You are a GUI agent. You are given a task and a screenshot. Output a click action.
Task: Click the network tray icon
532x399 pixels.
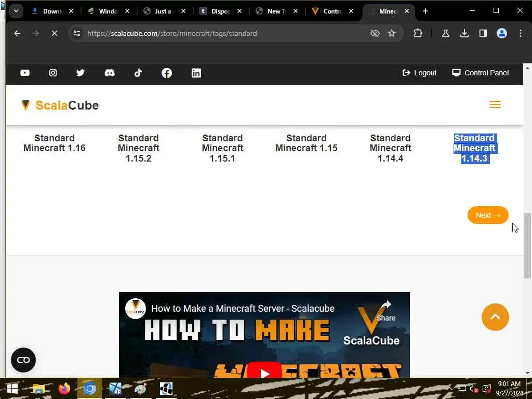pos(461,389)
